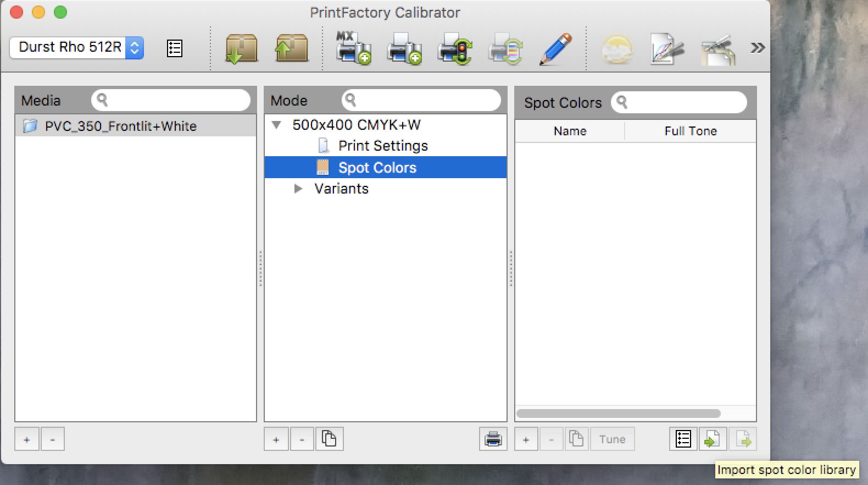Click the Mode search field
Viewport: 868px width, 485px height.
(421, 100)
